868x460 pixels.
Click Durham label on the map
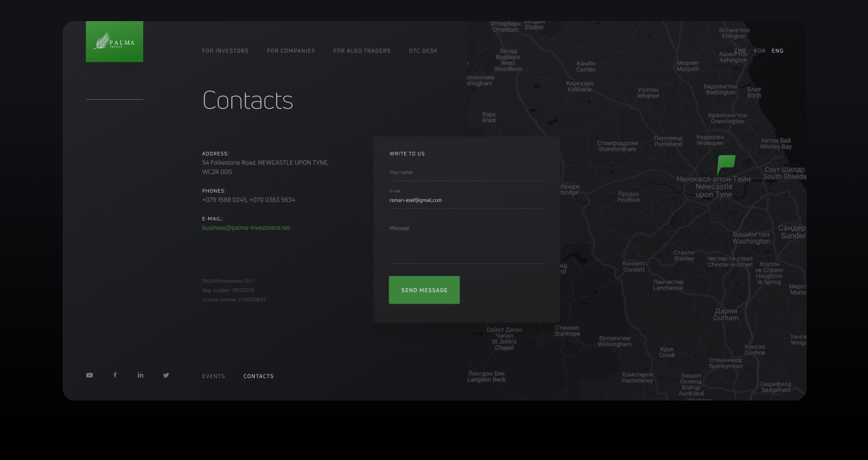726,314
